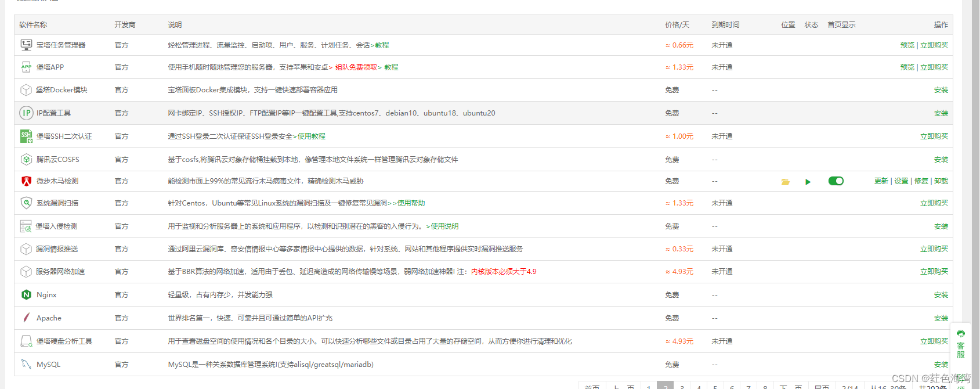
Task: Open 使用帮助 link for 系统漏洞扫描
Action: point(411,203)
